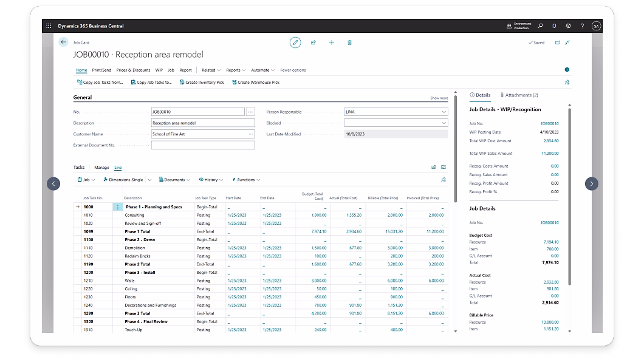Open help question mark icon
This screenshot has height=362, width=644.
click(x=582, y=26)
